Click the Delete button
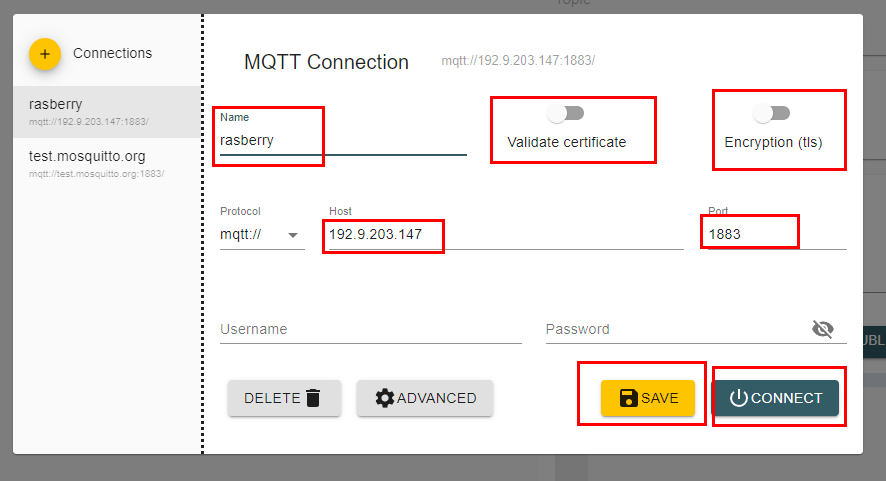This screenshot has height=481, width=886. [x=284, y=398]
